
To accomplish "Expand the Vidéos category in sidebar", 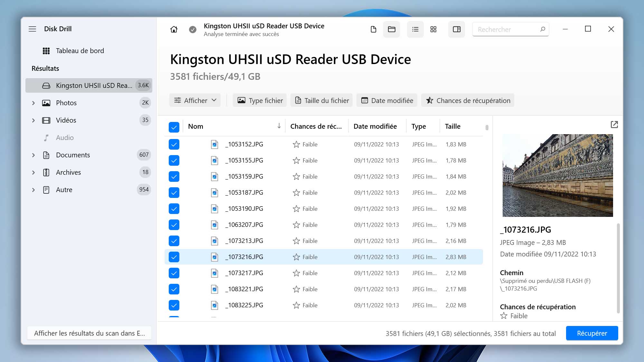I will tap(33, 120).
